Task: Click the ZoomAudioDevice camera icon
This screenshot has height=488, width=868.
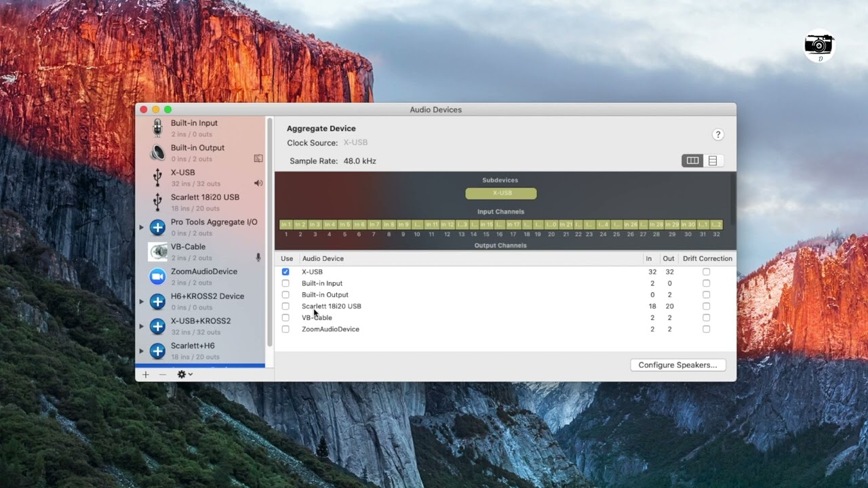Action: (x=157, y=277)
